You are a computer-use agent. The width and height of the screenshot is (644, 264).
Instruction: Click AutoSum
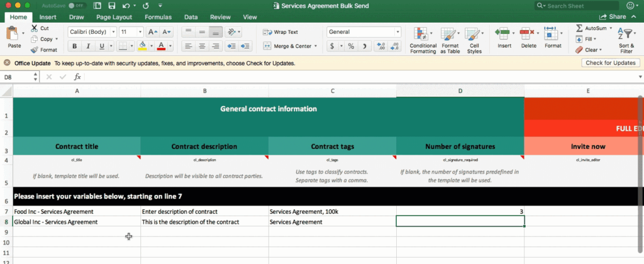pyautogui.click(x=591, y=28)
